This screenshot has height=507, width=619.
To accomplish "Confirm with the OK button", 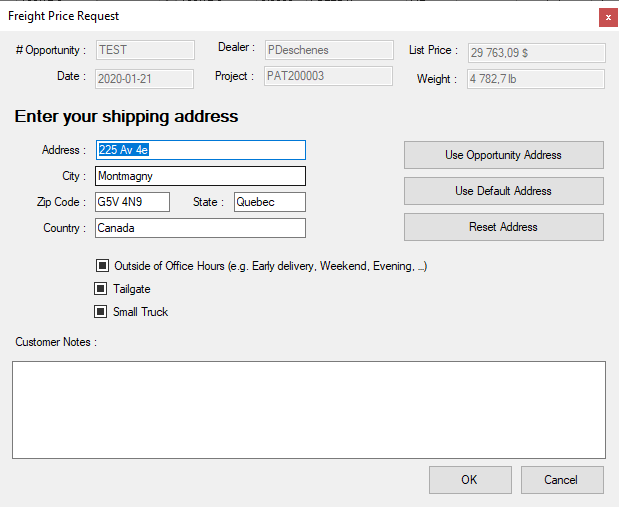I will [469, 480].
